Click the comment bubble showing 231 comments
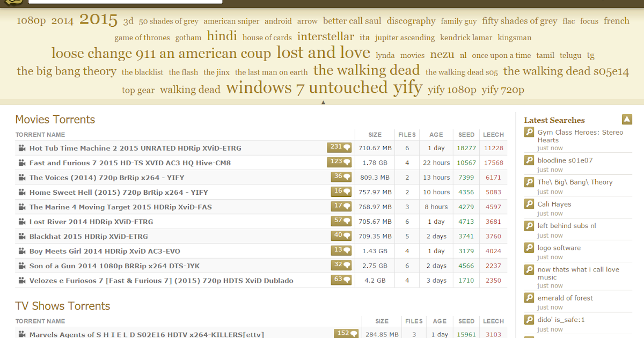 (339, 148)
